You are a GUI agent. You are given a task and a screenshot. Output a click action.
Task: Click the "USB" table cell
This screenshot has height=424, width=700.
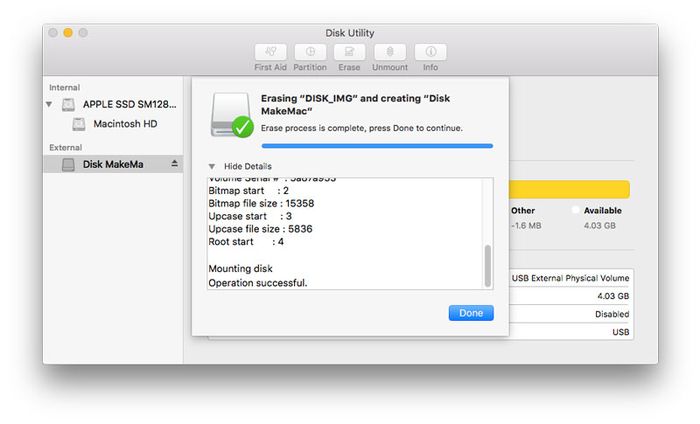click(x=621, y=332)
